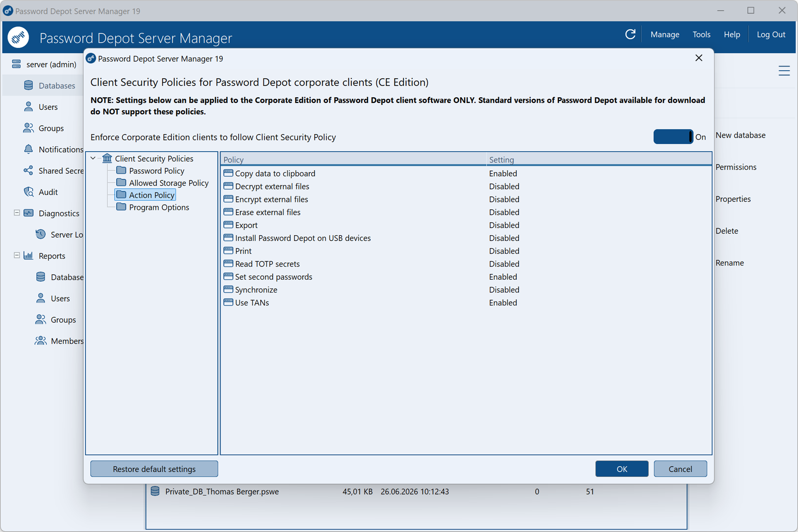The height and width of the screenshot is (532, 798).
Task: Select the Erase external files policy row
Action: 465,212
